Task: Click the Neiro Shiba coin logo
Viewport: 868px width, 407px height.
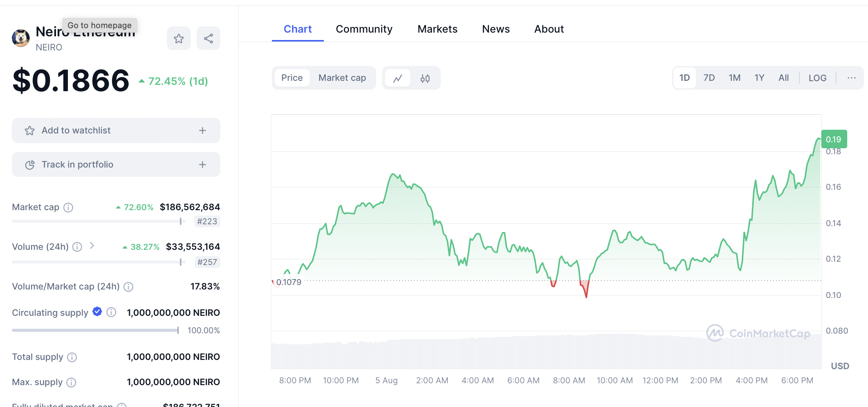Action: click(21, 38)
